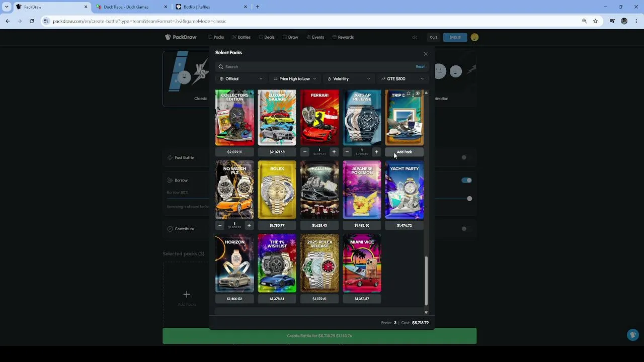This screenshot has height=362, width=644.
Task: Close the Select Packs dialog
Action: [426, 54]
